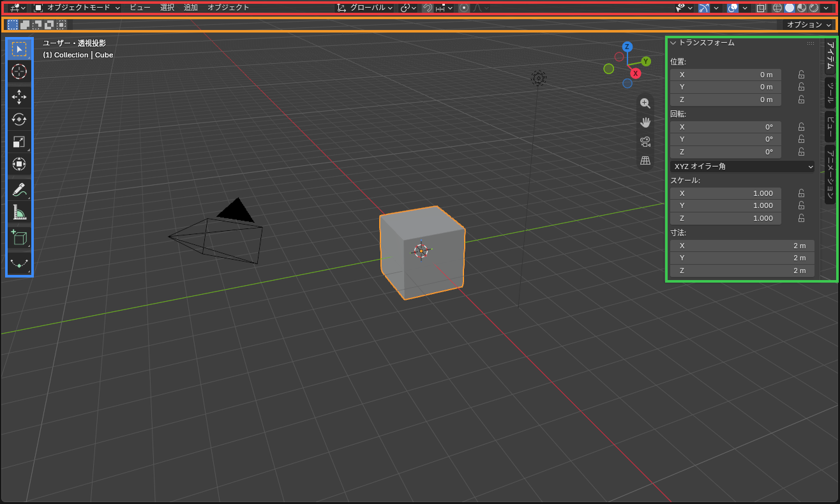Click the green Y axis on gizmo
This screenshot has height=504, width=840.
click(x=646, y=61)
